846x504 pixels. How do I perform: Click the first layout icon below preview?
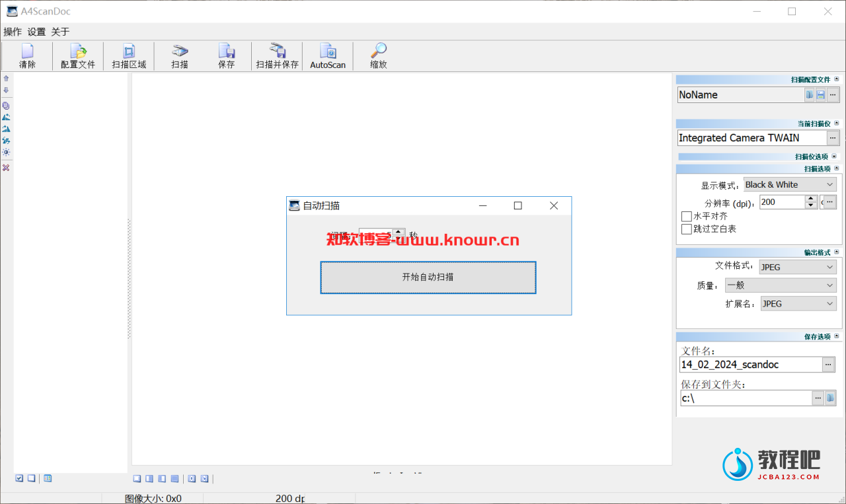tap(137, 479)
